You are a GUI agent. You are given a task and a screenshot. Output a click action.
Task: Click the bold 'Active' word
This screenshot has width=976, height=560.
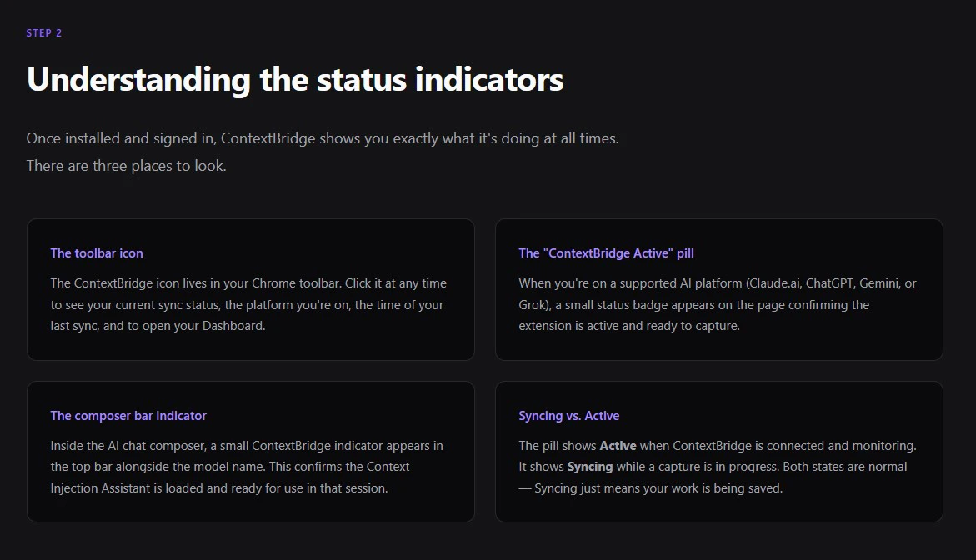pyautogui.click(x=618, y=446)
